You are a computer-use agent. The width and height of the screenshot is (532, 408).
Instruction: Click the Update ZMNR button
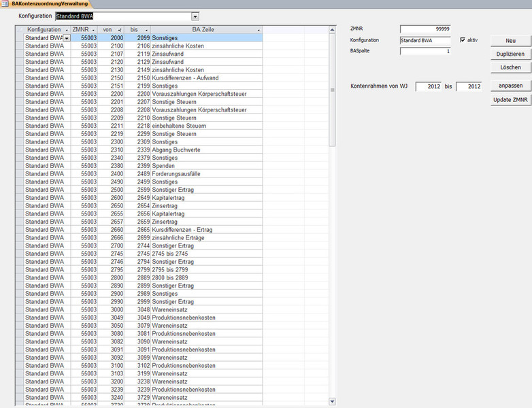coord(511,100)
